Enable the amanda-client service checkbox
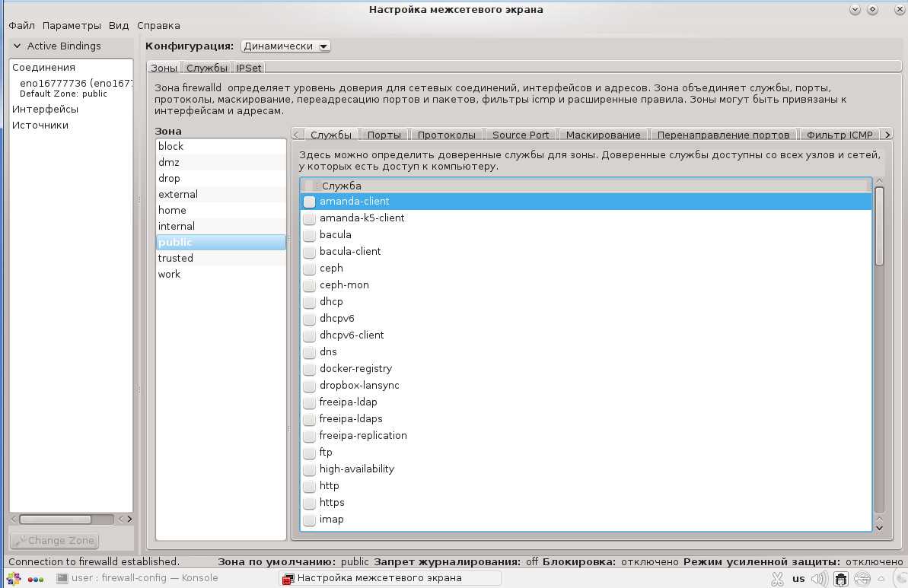 click(x=310, y=202)
